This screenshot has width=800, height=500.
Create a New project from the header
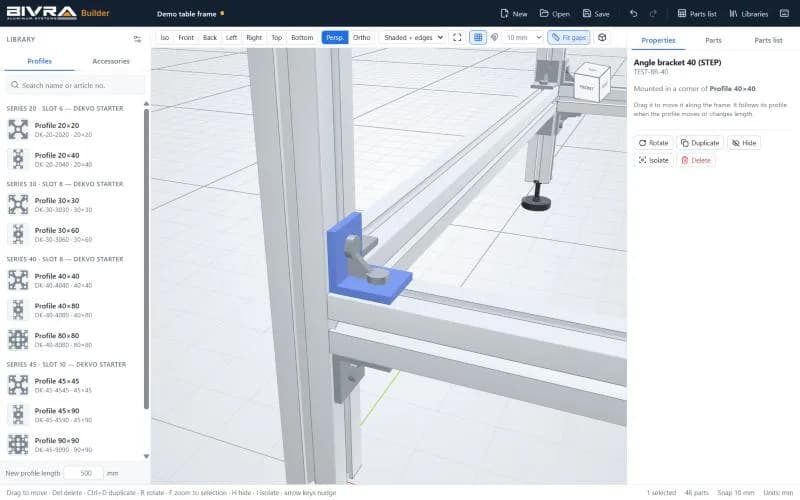(x=514, y=14)
